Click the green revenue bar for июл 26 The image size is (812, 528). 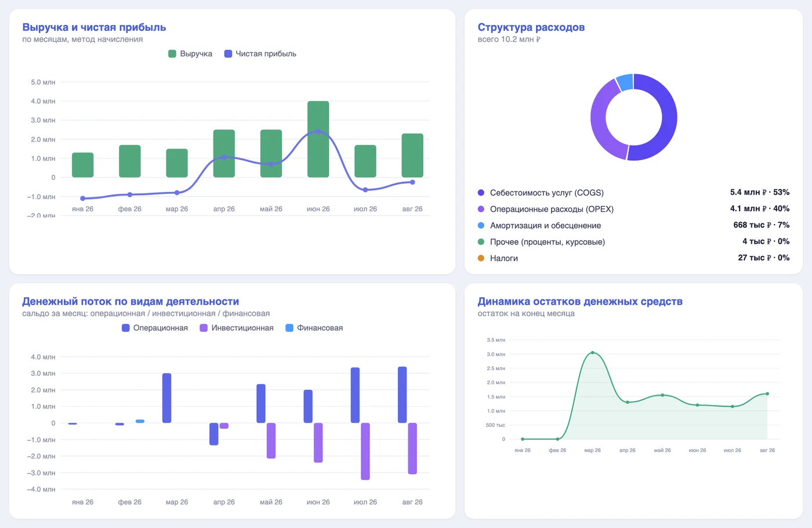pyautogui.click(x=365, y=161)
